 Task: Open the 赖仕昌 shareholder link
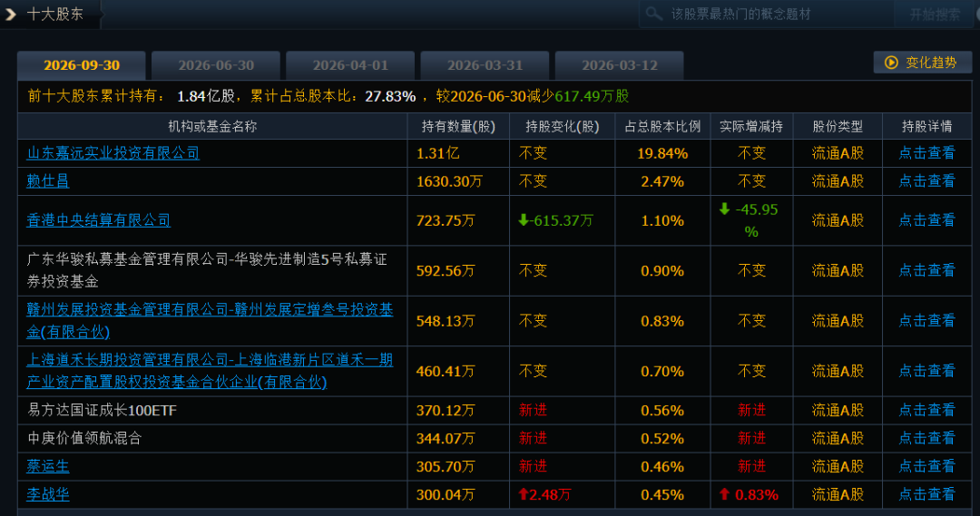48,181
